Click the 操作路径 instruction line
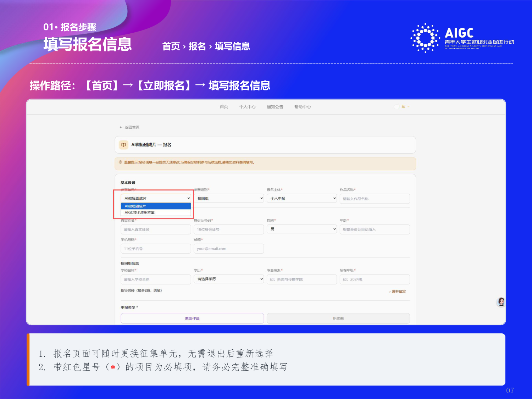Screen dimensions: 532x399 point(150,85)
